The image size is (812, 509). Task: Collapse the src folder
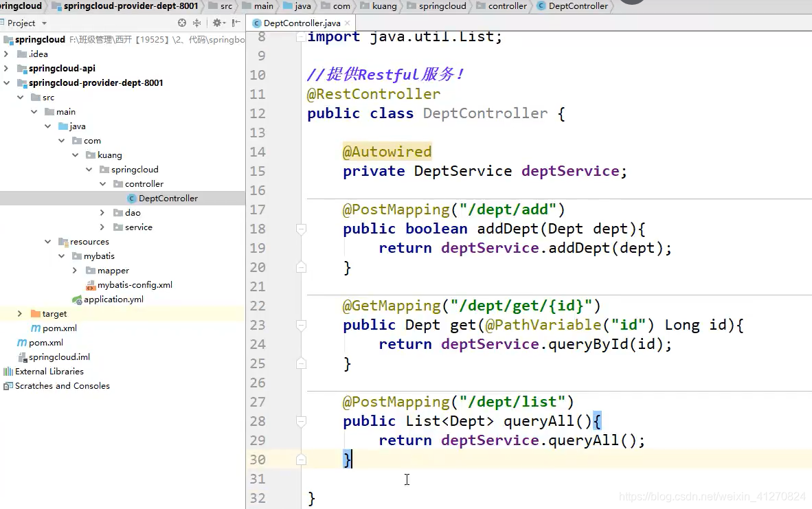[20, 98]
